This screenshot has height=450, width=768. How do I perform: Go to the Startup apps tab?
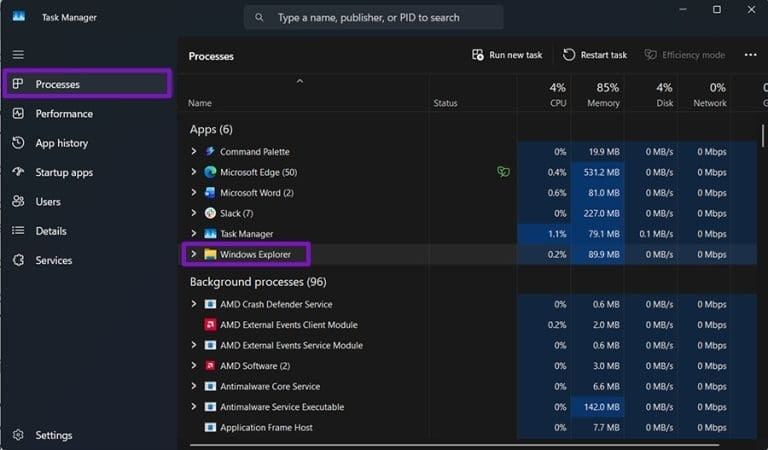[x=88, y=172]
